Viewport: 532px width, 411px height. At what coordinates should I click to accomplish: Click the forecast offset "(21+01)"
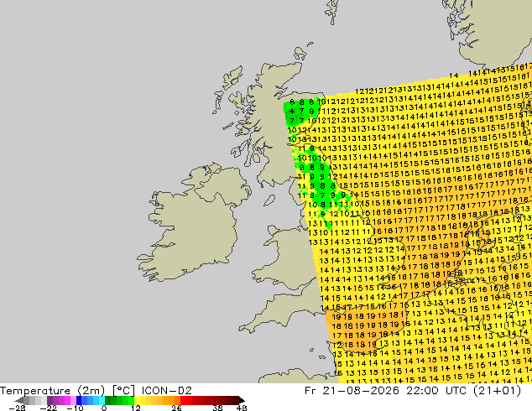coord(498,391)
